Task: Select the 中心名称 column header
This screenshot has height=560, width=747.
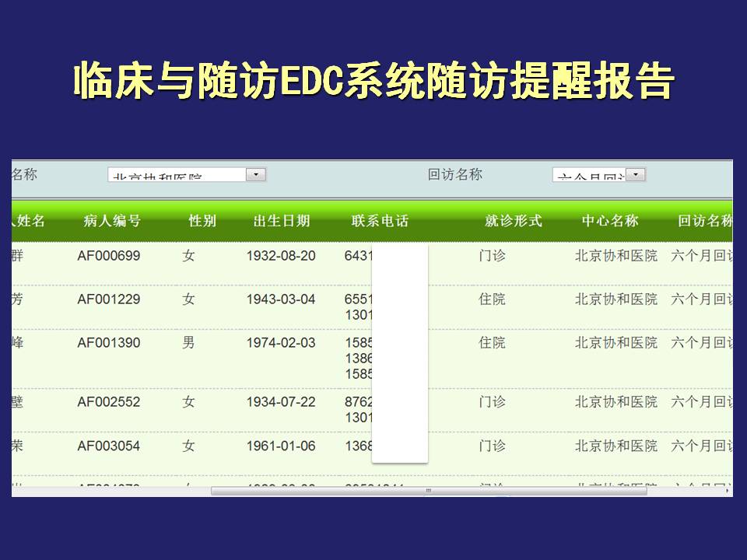Action: point(610,221)
